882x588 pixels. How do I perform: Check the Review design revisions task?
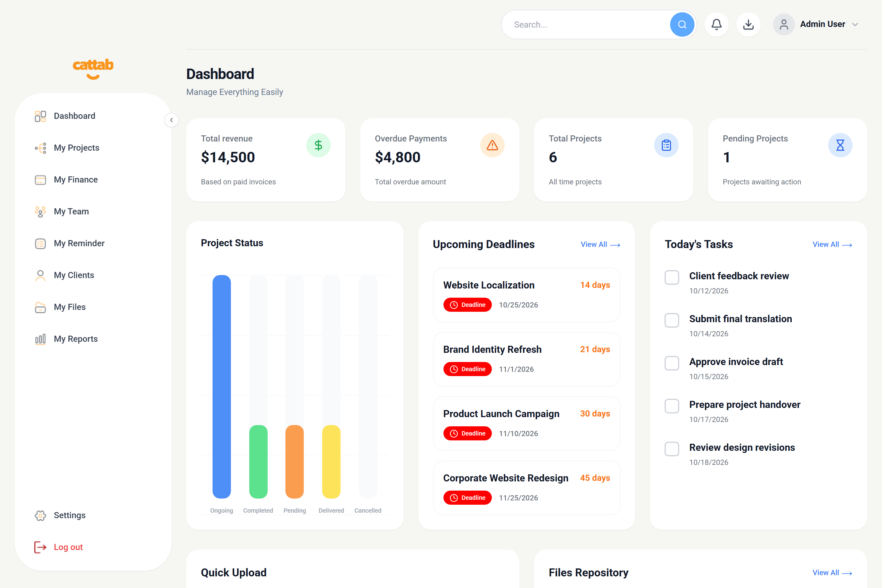coord(672,448)
